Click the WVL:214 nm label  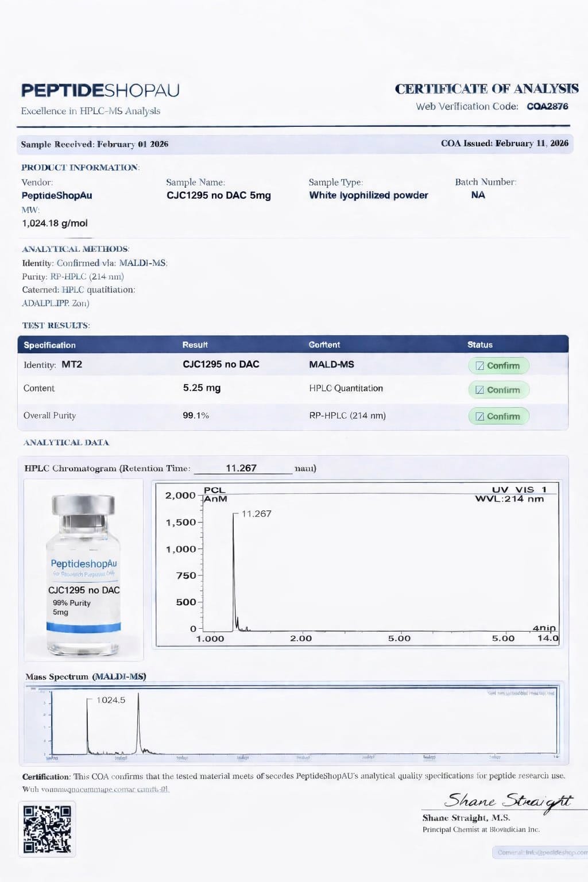click(x=509, y=498)
